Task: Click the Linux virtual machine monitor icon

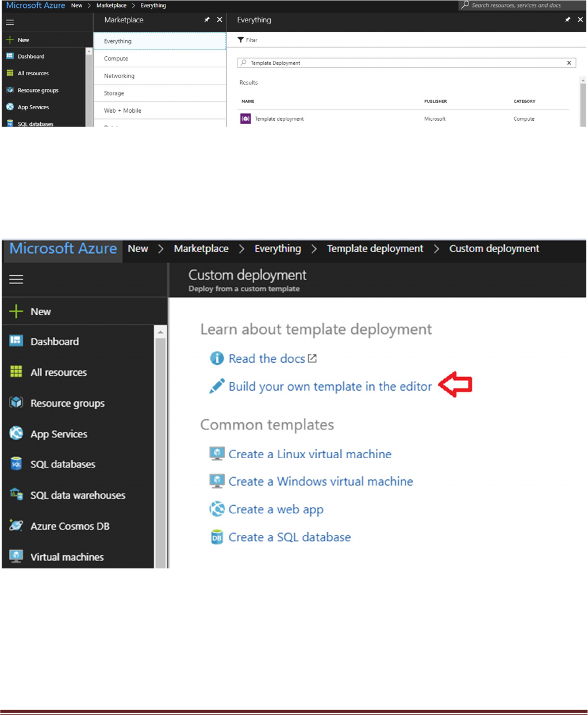Action: coord(217,454)
